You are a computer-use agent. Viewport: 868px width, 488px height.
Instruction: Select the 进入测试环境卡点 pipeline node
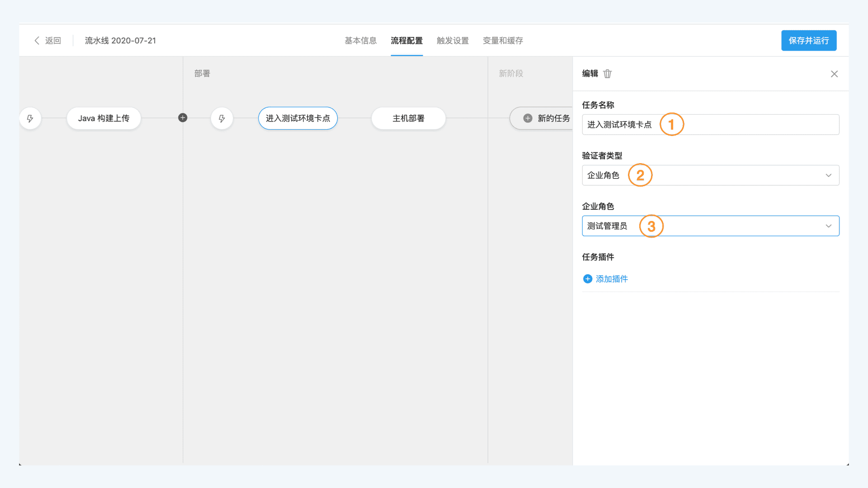(x=297, y=118)
